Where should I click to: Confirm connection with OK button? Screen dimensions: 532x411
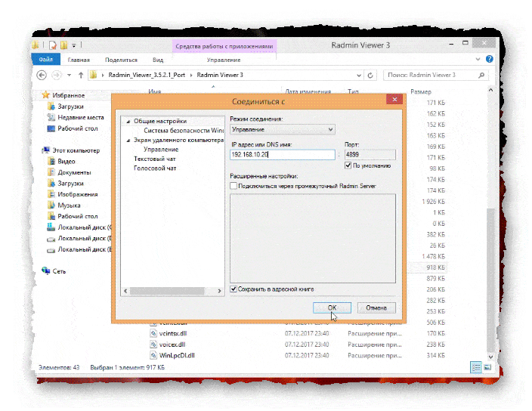click(332, 307)
